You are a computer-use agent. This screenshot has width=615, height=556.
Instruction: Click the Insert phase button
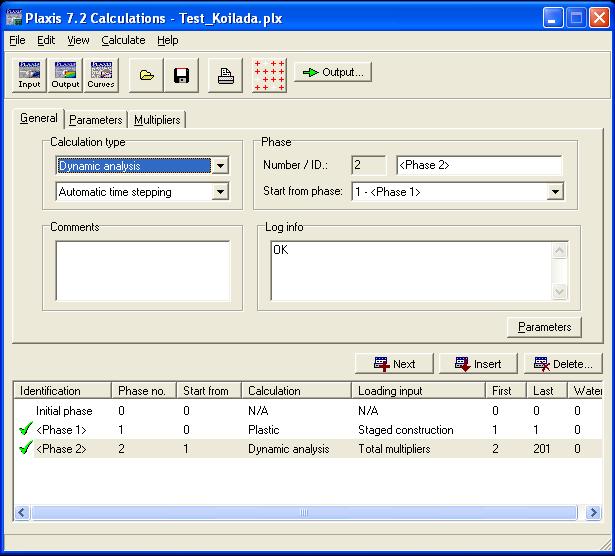pyautogui.click(x=478, y=364)
